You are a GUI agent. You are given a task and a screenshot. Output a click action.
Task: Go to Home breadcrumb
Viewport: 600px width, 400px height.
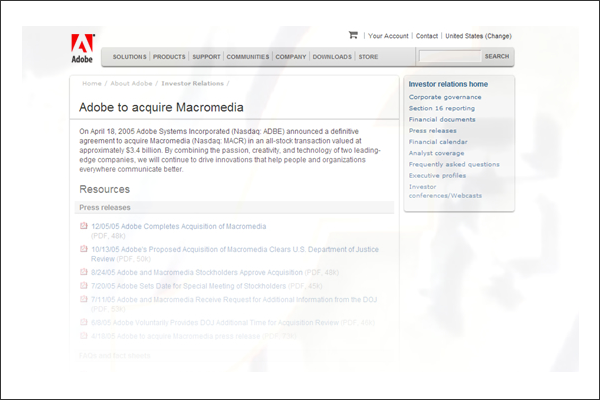[92, 83]
